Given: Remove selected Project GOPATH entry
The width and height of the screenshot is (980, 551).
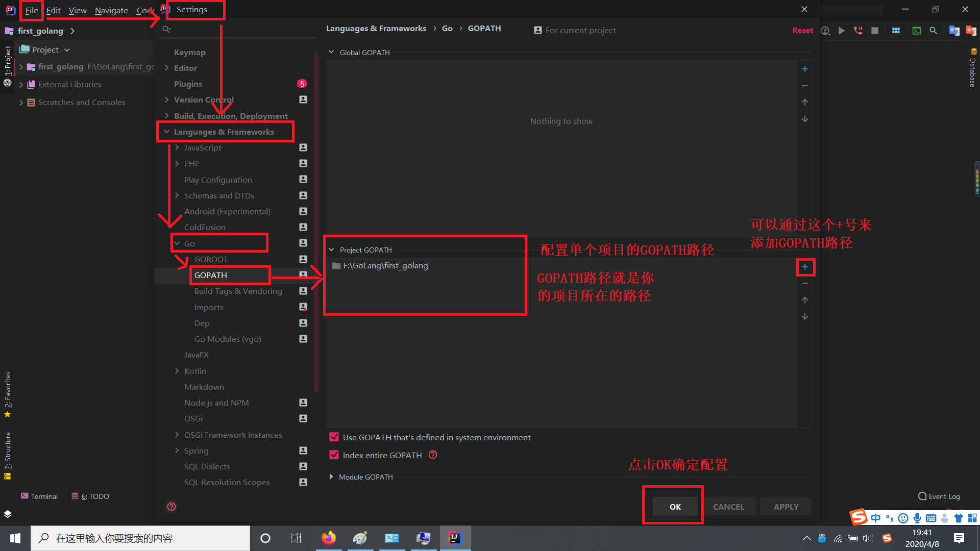Looking at the screenshot, I should pos(805,283).
